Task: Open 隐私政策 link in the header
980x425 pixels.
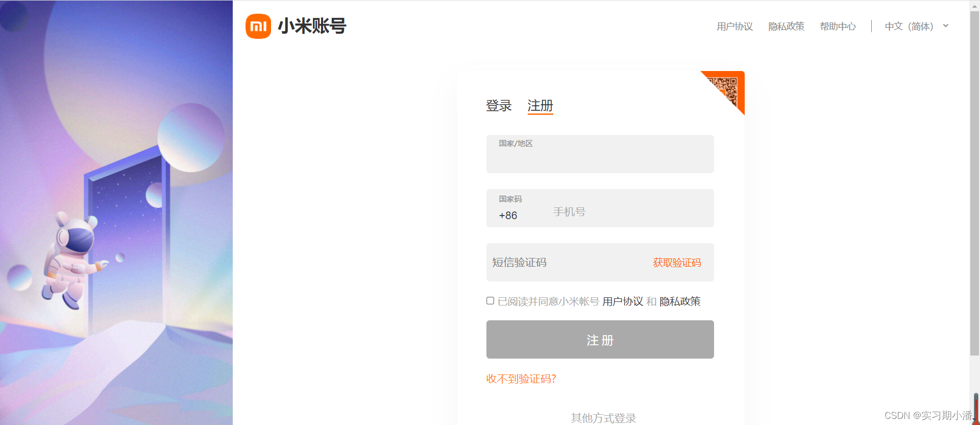Action: 786,26
